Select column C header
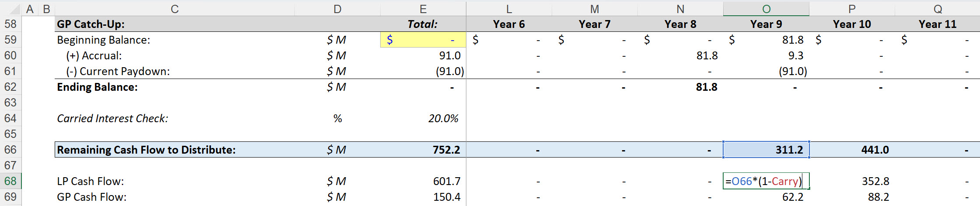 [x=175, y=9]
